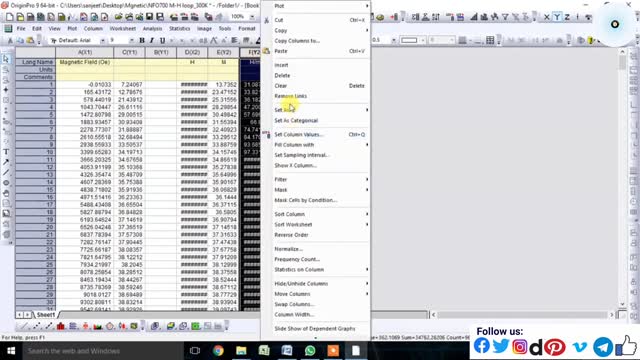Expand the Sort Column submenu

coord(316,214)
